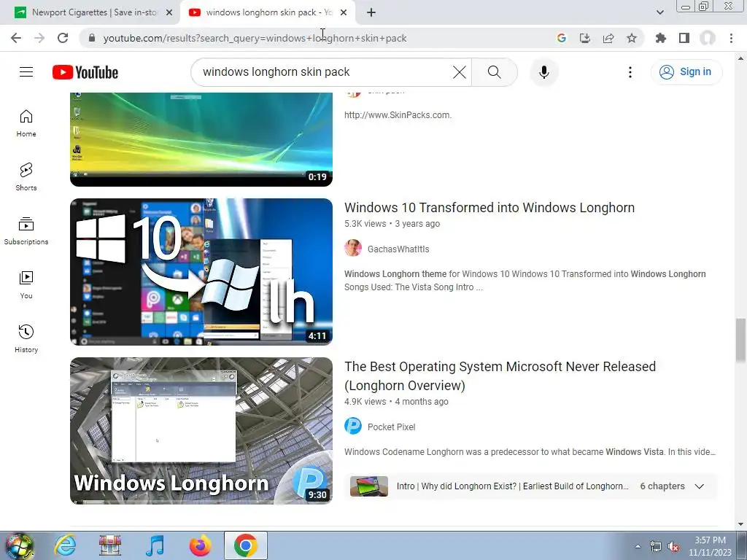Clear the search box with X
This screenshot has height=560, width=747.
pos(460,72)
